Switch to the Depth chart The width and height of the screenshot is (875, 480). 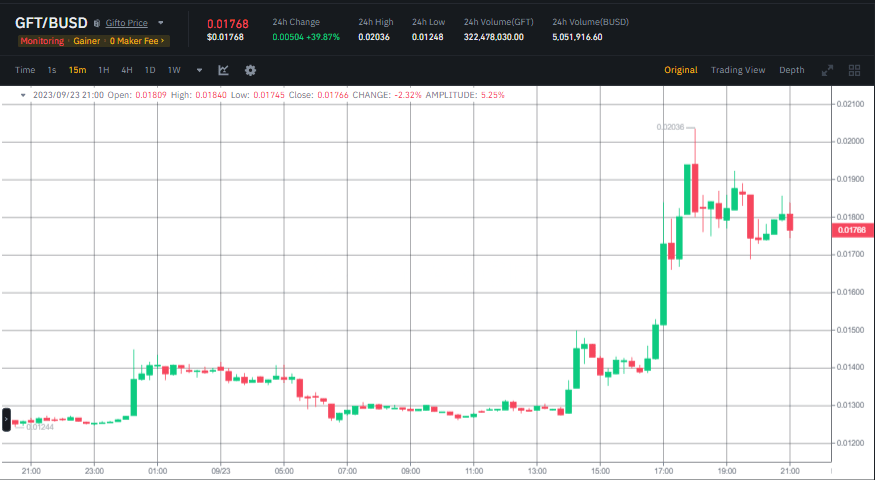(x=792, y=70)
